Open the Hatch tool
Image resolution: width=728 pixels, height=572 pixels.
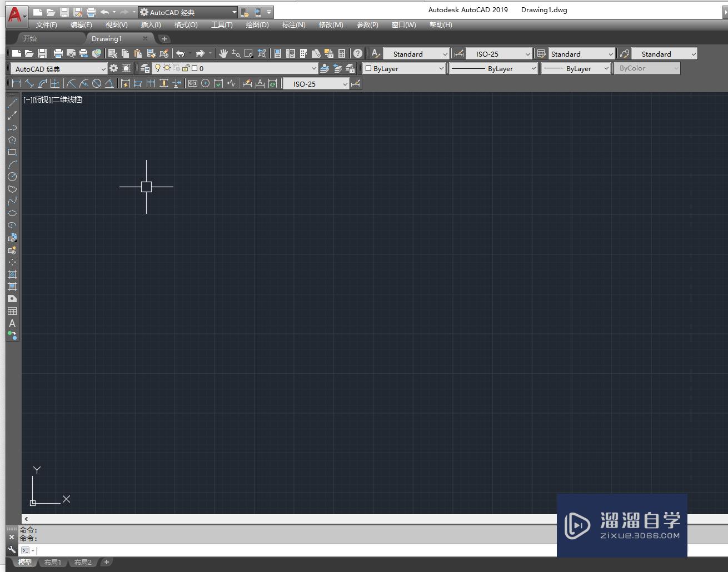pos(12,274)
